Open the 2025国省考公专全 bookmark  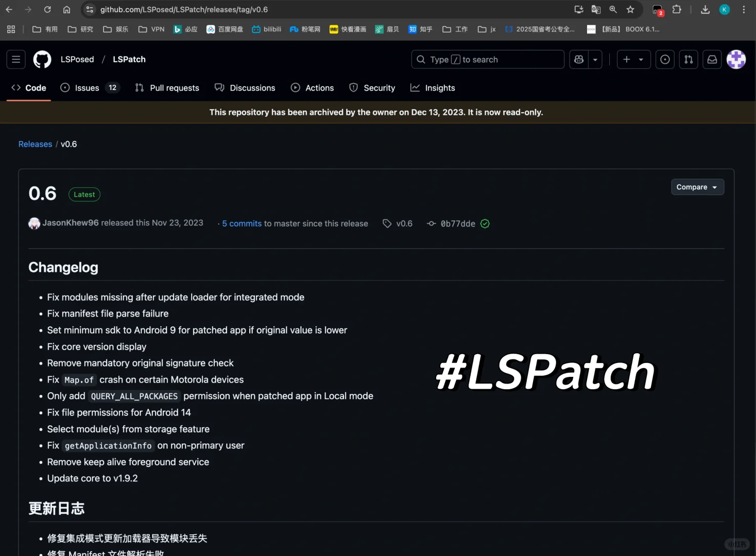tap(540, 29)
